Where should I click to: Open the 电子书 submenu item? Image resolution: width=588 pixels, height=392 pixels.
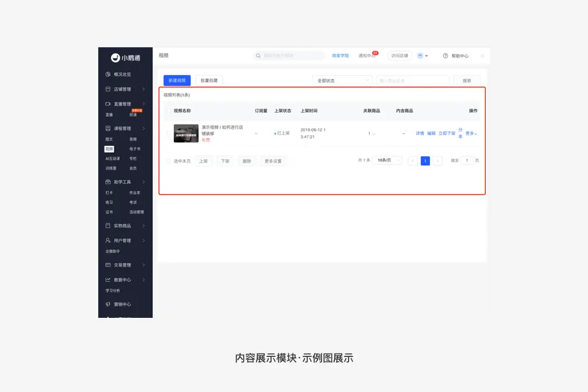pyautogui.click(x=135, y=149)
